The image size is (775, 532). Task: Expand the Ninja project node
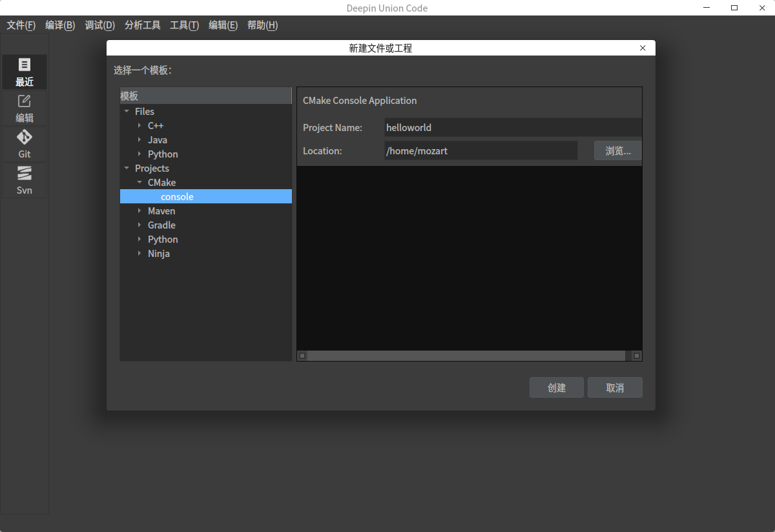(x=139, y=254)
